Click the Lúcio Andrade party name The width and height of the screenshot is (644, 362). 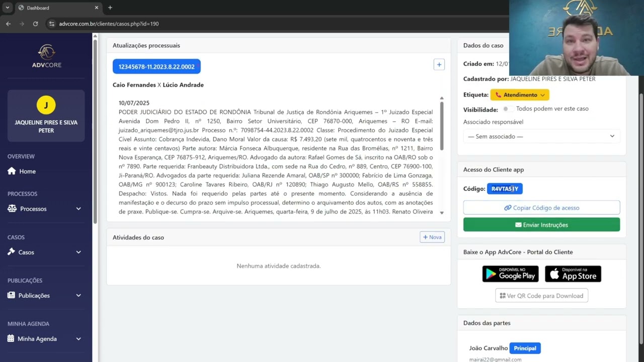pyautogui.click(x=183, y=85)
